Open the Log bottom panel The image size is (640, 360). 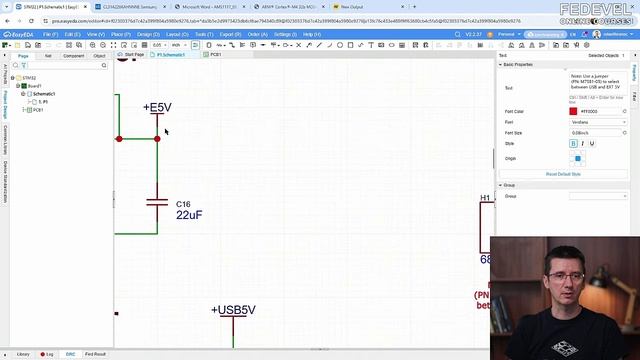pyautogui.click(x=47, y=354)
